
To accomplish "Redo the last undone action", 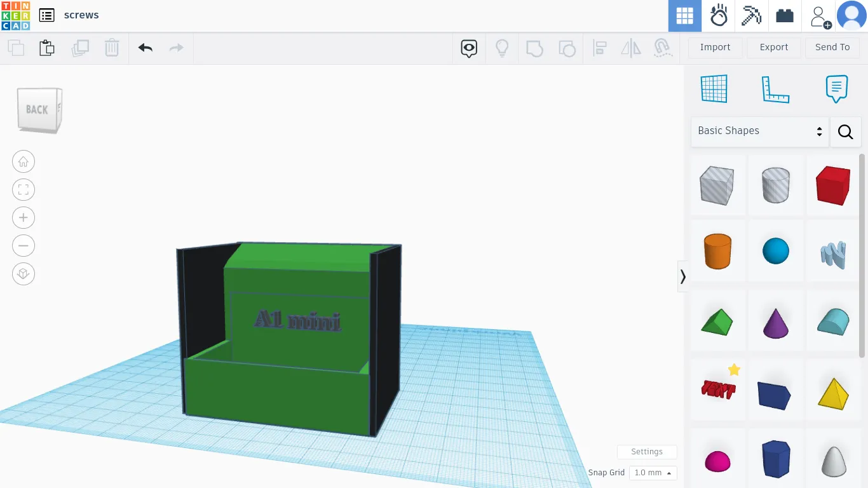I will coord(176,48).
